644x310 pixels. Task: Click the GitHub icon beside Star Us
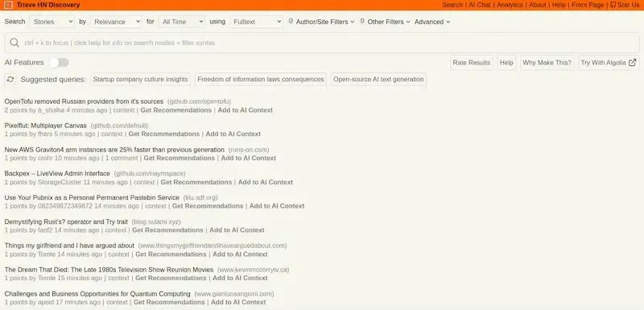pos(613,5)
